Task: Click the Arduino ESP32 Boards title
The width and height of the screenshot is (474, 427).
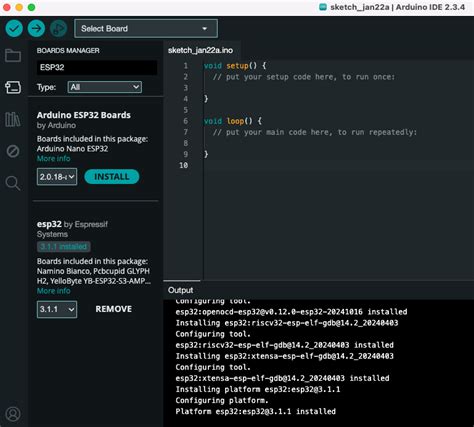Action: click(84, 115)
